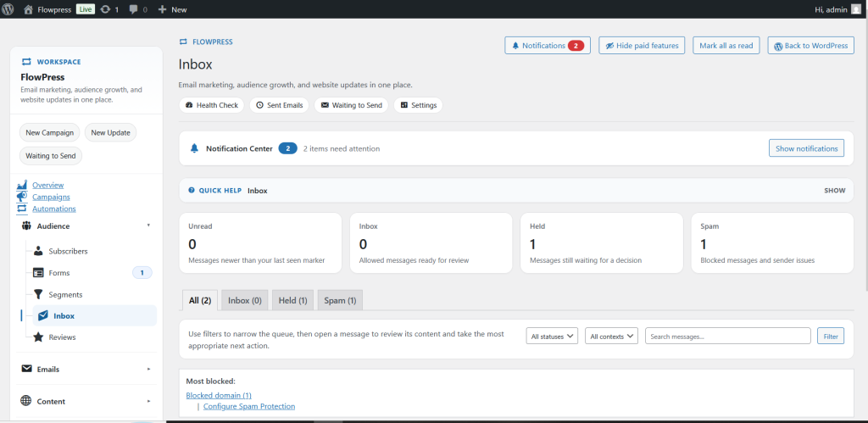Click the Spam stat card

772,243
